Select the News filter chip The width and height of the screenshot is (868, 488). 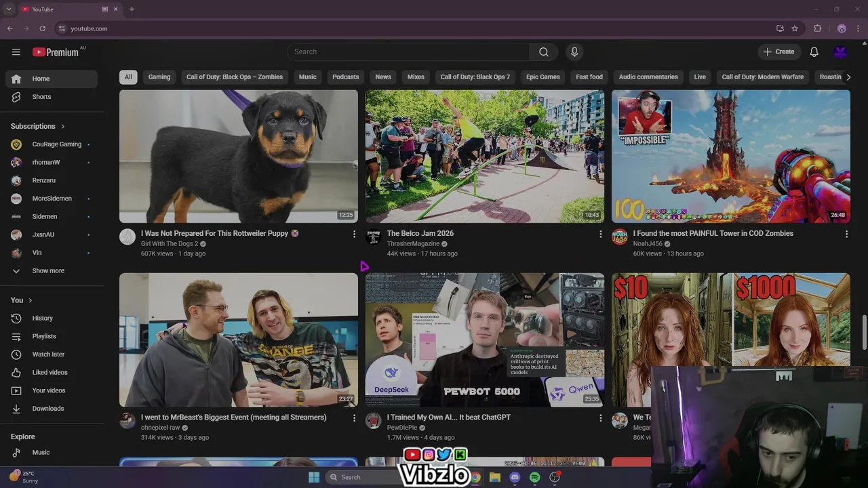[x=383, y=77]
